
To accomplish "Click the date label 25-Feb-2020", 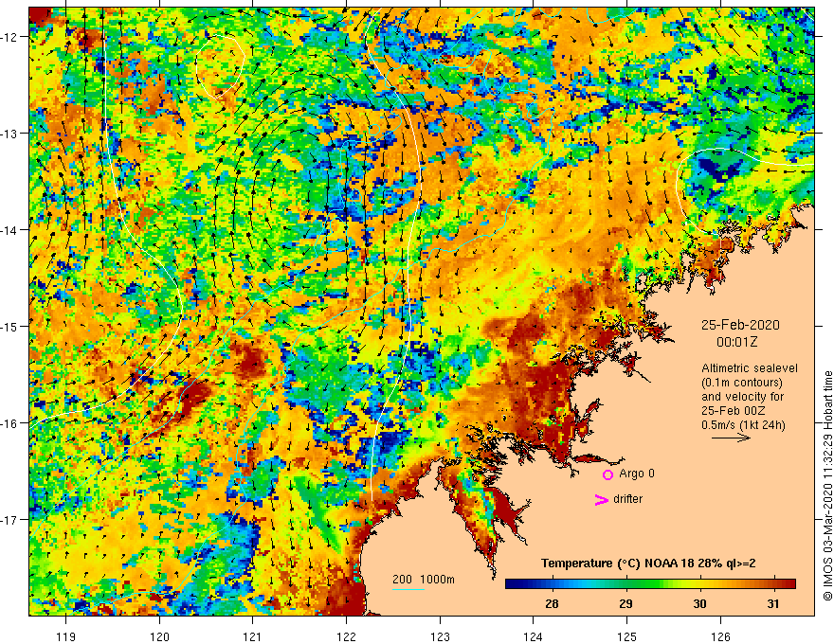I will tap(740, 325).
